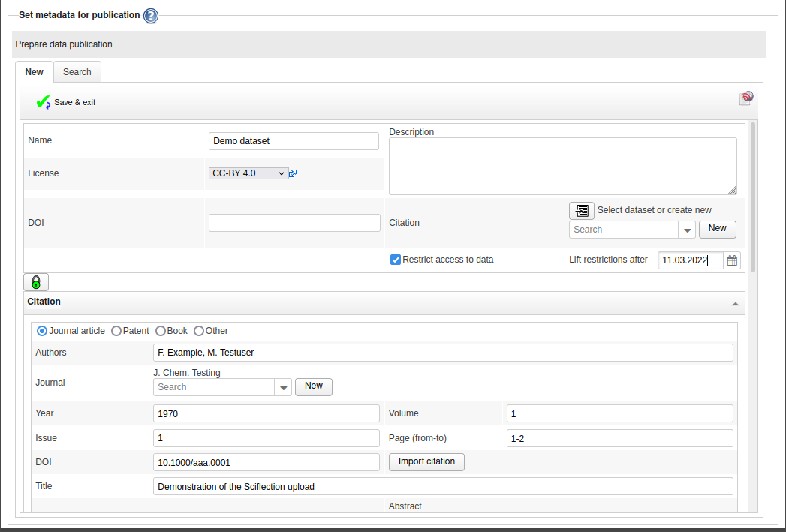Open the license info external link icon
The image size is (786, 532).
pos(293,173)
